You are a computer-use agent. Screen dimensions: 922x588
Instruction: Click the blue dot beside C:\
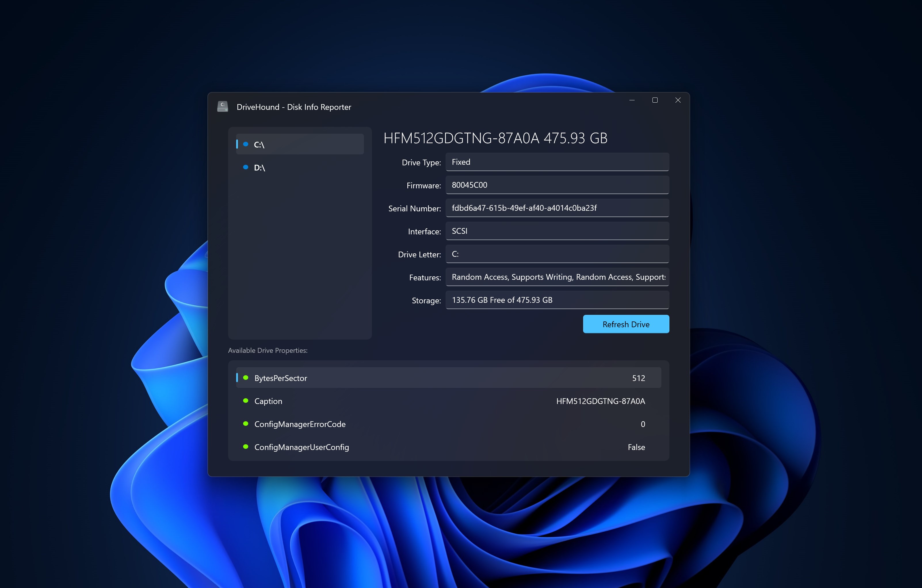click(x=245, y=144)
